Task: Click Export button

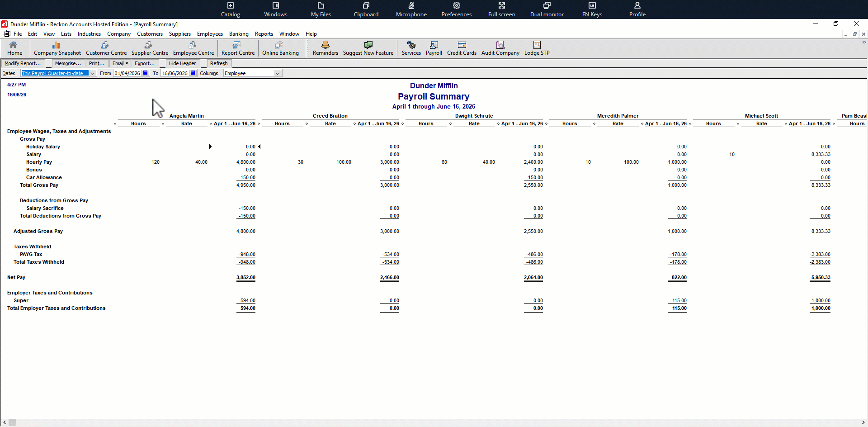Action: pos(145,63)
